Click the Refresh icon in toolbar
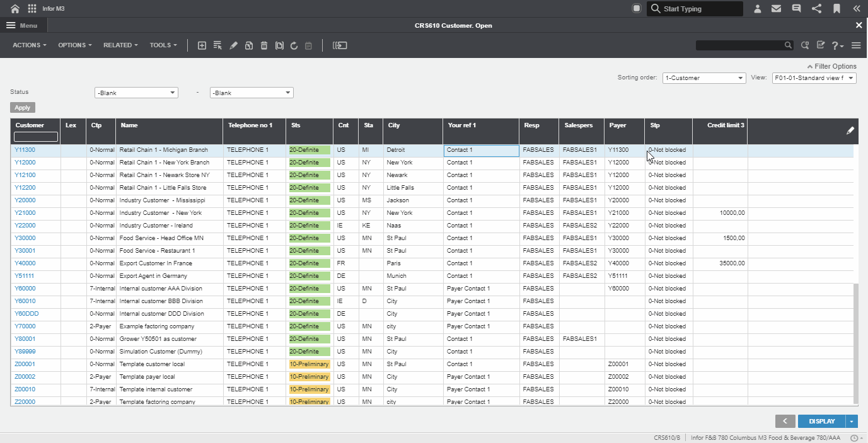The image size is (868, 443). coord(294,45)
